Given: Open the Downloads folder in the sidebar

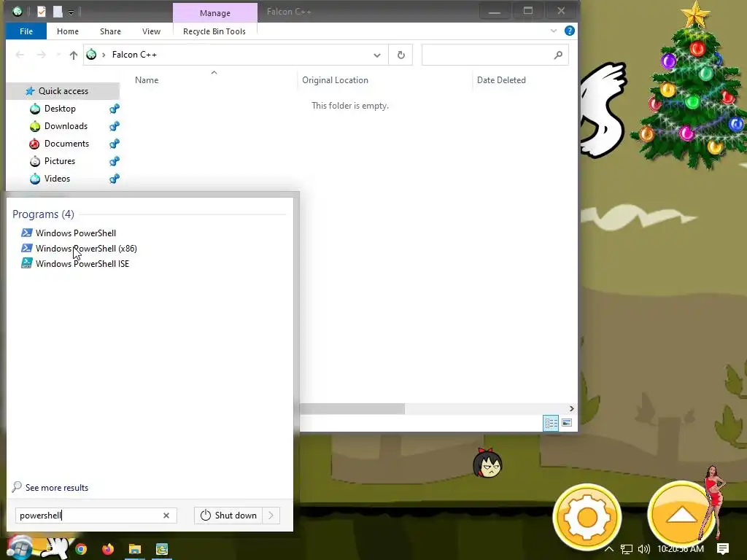Looking at the screenshot, I should [66, 126].
